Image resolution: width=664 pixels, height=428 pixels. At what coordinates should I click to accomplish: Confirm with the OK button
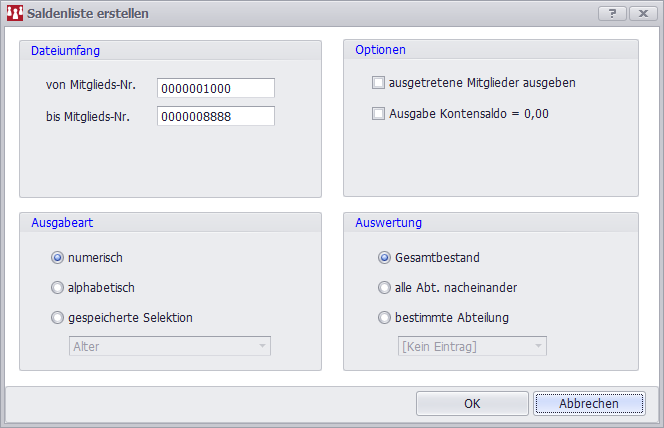[x=472, y=404]
